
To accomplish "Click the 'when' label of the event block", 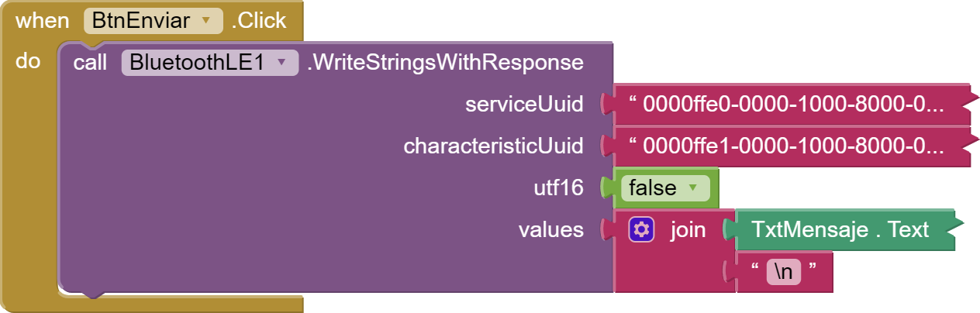I will click(x=43, y=21).
